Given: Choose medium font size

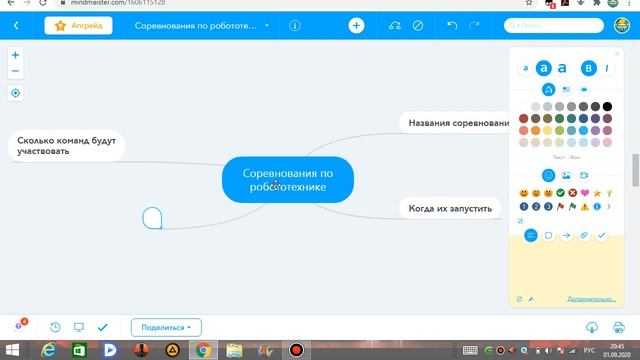Looking at the screenshot, I should pyautogui.click(x=544, y=68).
